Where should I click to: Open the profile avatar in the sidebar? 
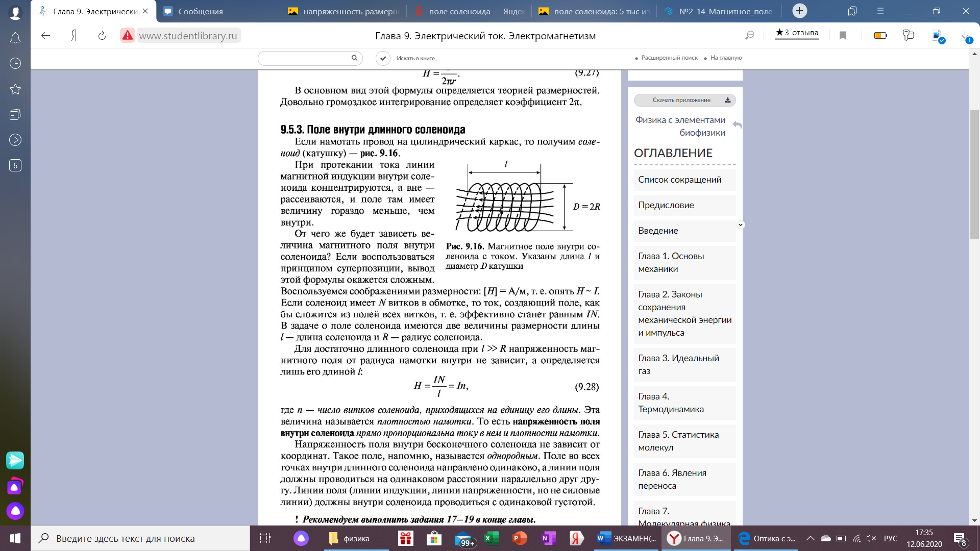pos(15,12)
